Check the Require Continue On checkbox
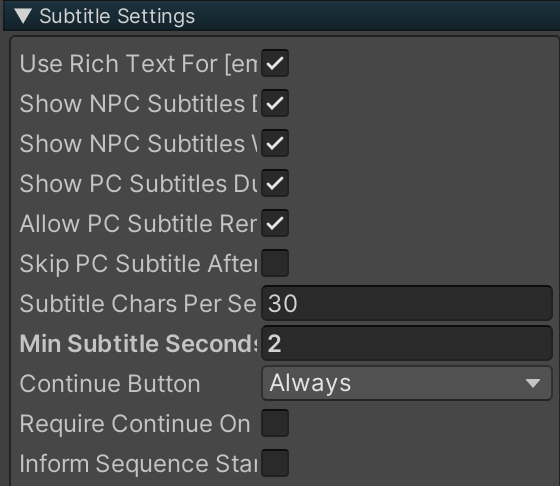 [275, 423]
